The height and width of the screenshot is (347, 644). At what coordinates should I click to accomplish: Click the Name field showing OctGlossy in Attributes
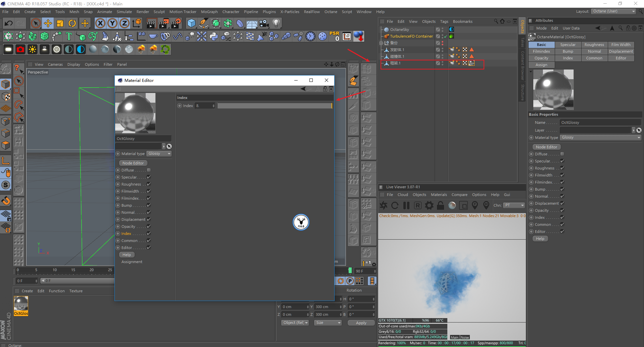pyautogui.click(x=600, y=122)
